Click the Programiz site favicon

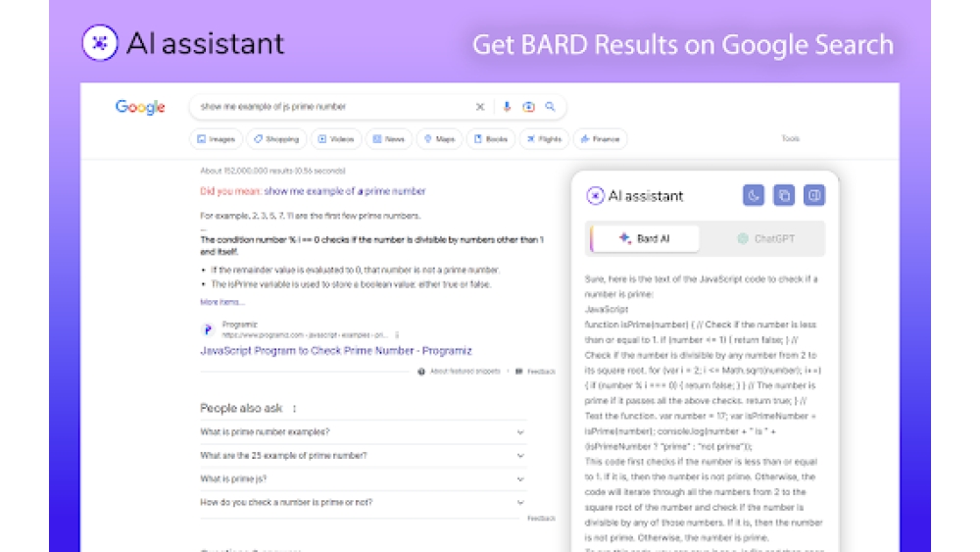coord(208,329)
